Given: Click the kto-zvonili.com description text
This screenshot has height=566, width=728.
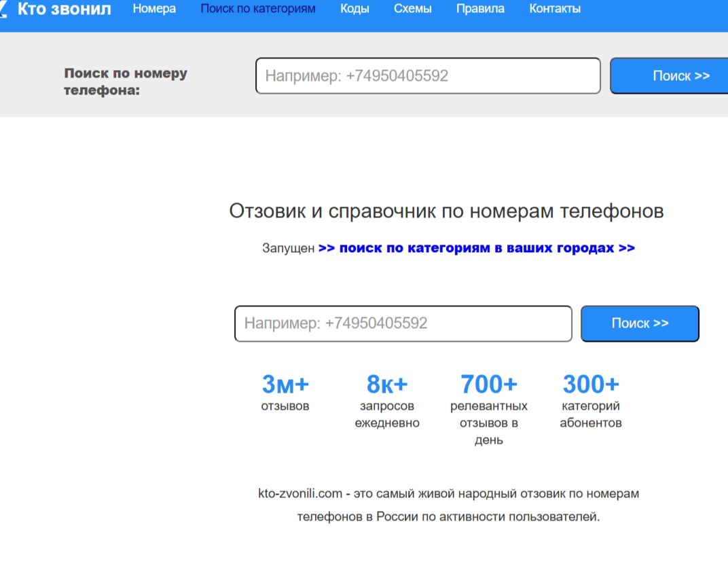Looking at the screenshot, I should click(x=448, y=505).
